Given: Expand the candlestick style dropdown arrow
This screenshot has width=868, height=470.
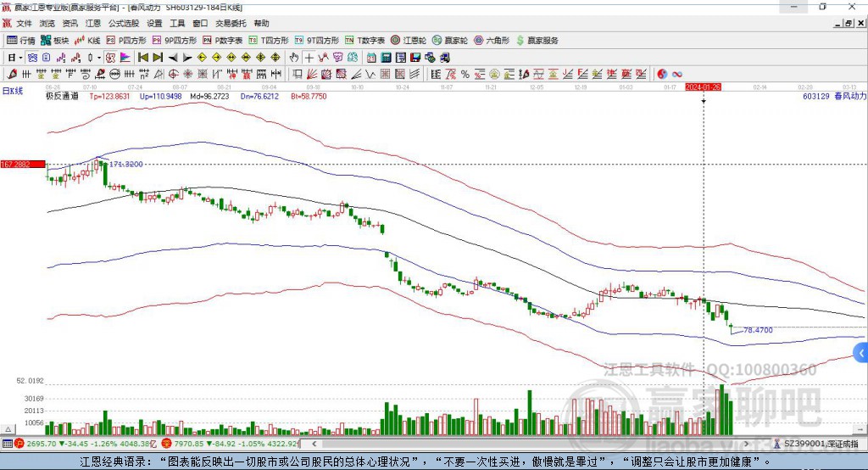Looking at the screenshot, I should 99,58.
